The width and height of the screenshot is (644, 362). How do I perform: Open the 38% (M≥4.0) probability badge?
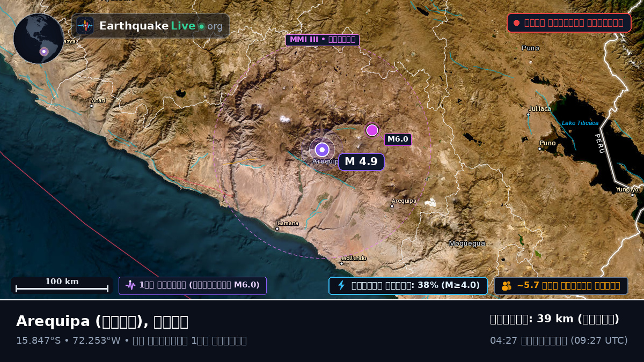point(408,285)
